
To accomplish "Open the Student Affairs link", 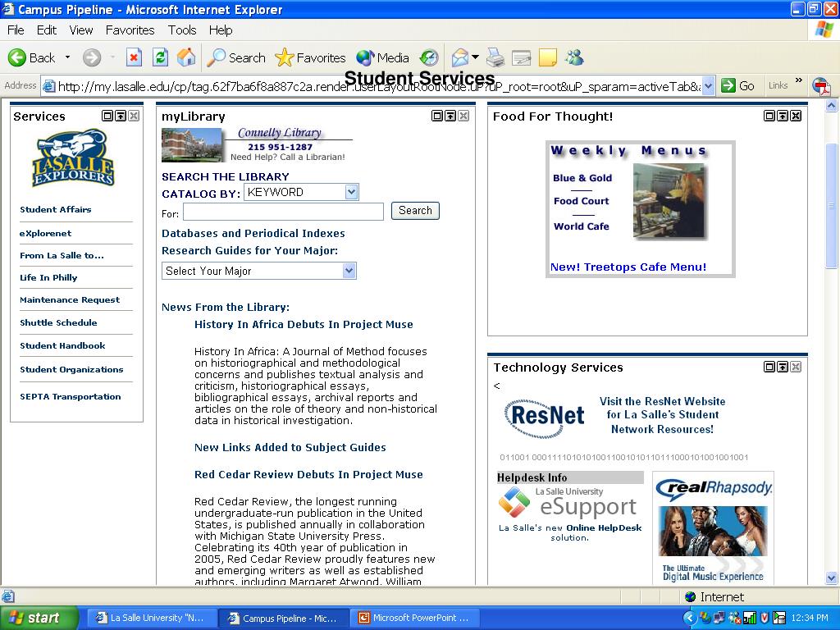I will click(55, 209).
